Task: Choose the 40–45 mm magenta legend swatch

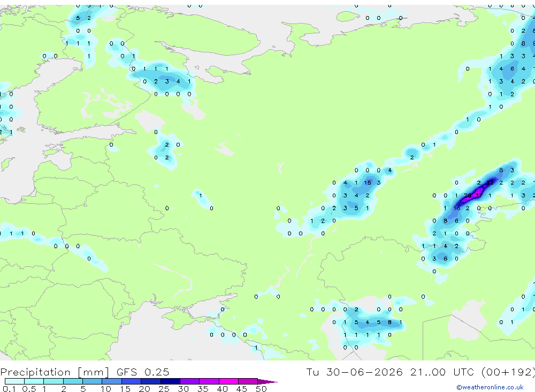Action: tap(228, 381)
